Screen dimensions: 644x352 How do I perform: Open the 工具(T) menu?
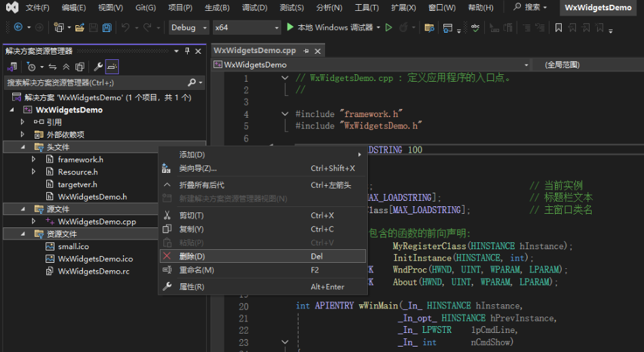pos(367,7)
